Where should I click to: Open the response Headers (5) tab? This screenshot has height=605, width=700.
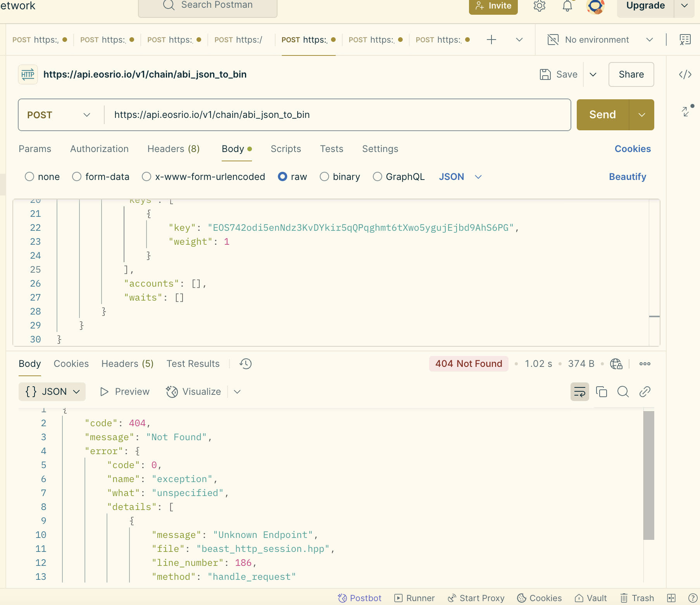click(x=128, y=364)
